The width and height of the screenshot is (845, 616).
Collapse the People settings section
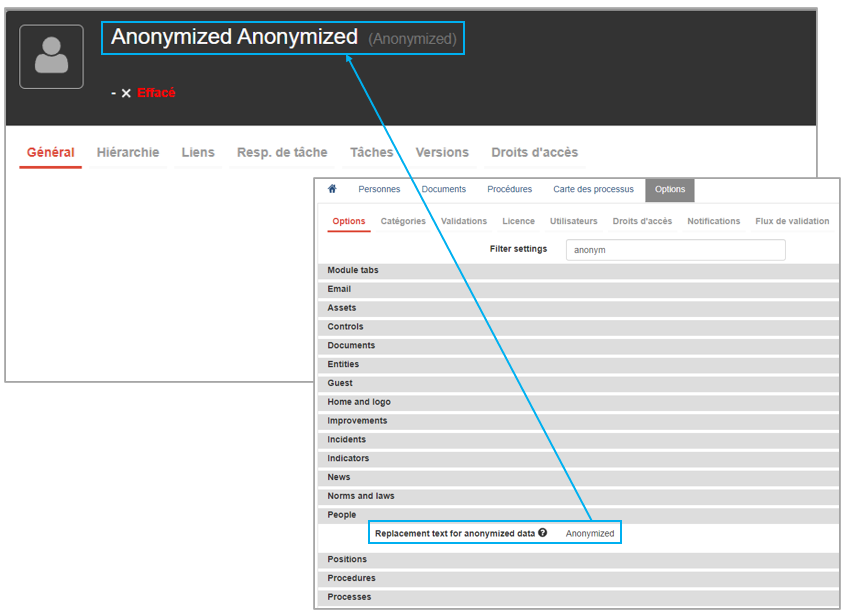coord(342,515)
